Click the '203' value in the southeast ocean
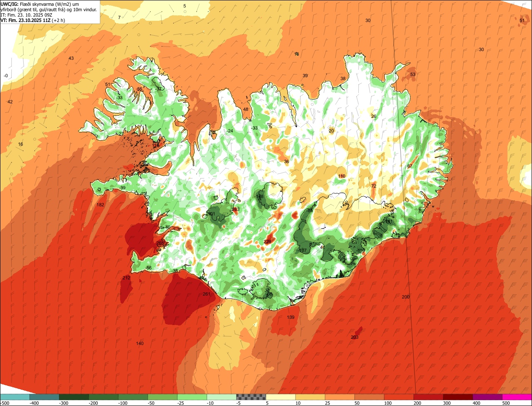Viewport: 532px width, 406px height. click(x=355, y=337)
